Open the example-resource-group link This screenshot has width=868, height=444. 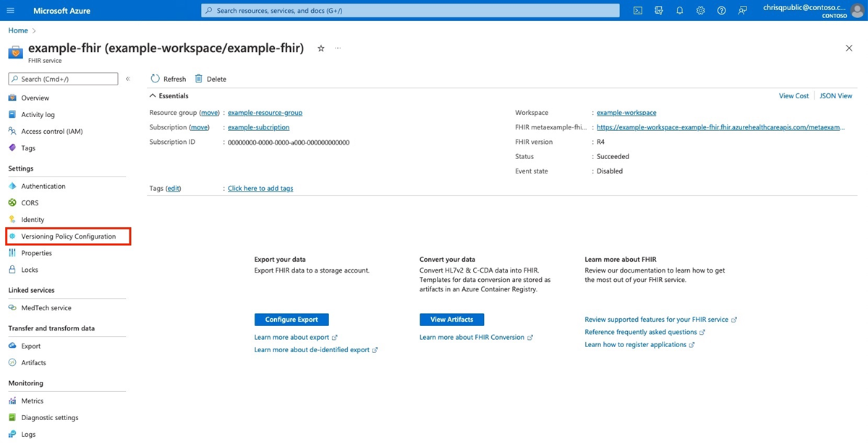tap(265, 113)
